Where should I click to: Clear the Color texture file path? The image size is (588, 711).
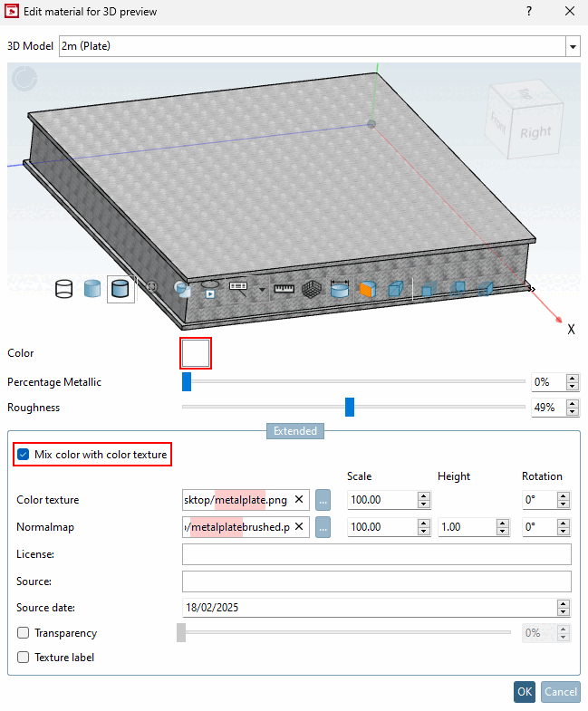tap(299, 499)
